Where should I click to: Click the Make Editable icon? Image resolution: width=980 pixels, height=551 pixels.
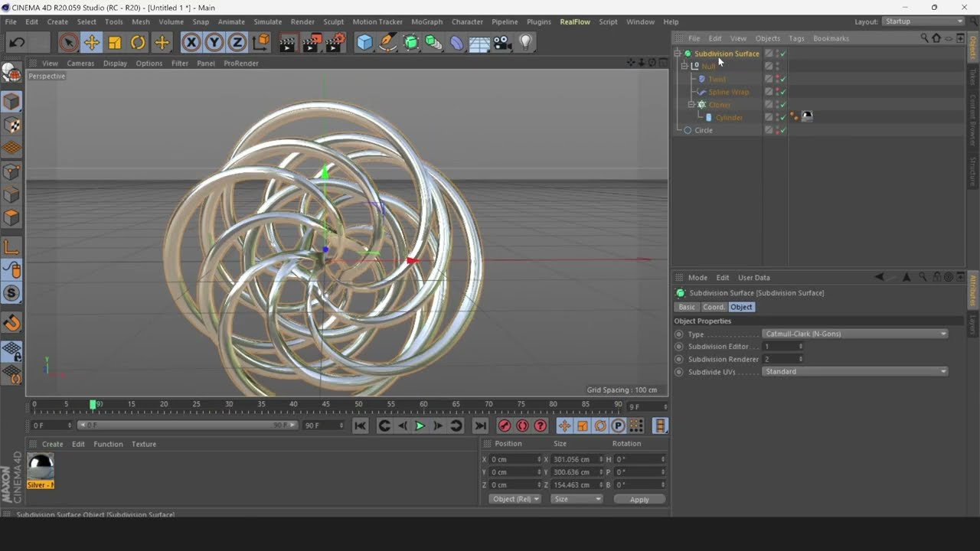pos(11,73)
